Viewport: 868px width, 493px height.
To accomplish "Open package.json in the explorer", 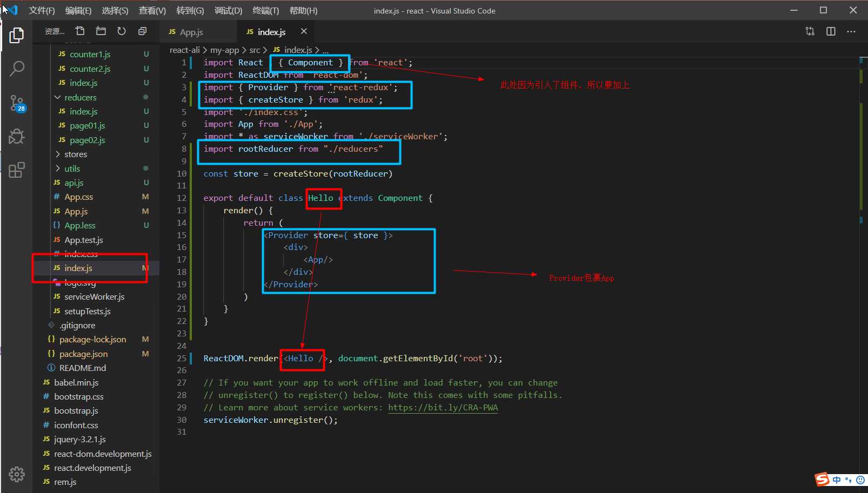I will click(83, 354).
